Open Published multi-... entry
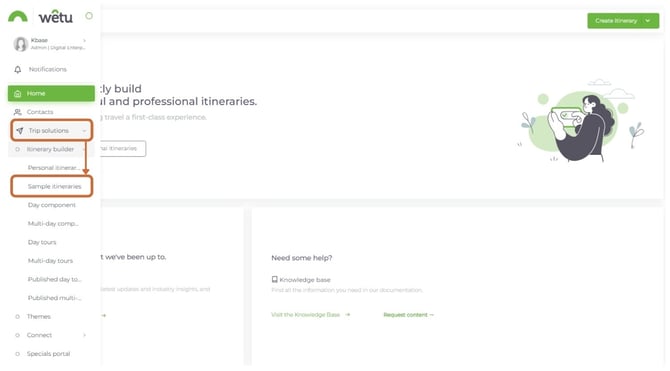Viewport: 670px width, 371px height. point(54,298)
